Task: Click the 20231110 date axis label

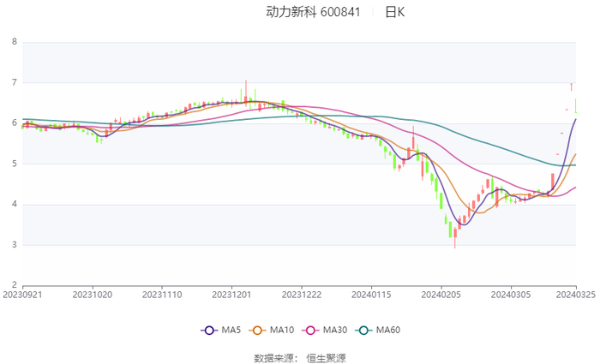Action: (x=161, y=294)
